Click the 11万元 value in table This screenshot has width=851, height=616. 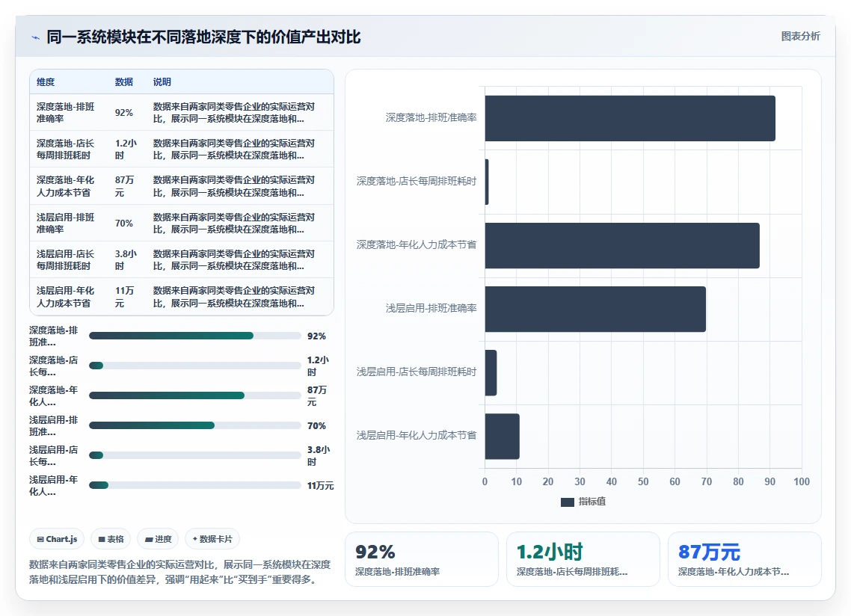point(124,297)
